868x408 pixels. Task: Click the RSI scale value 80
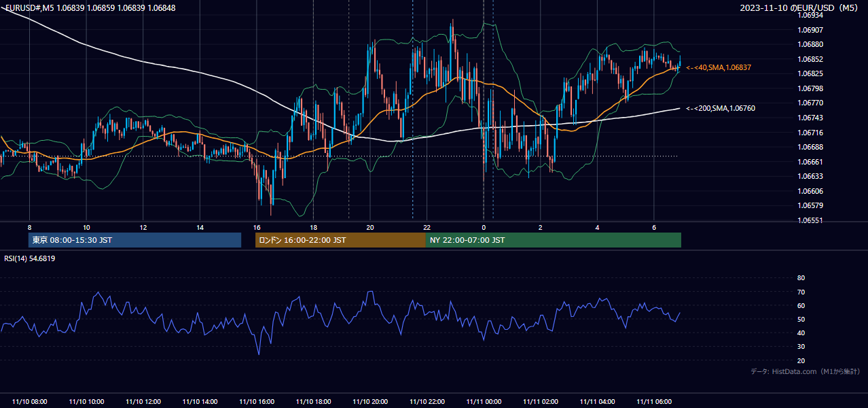[801, 278]
